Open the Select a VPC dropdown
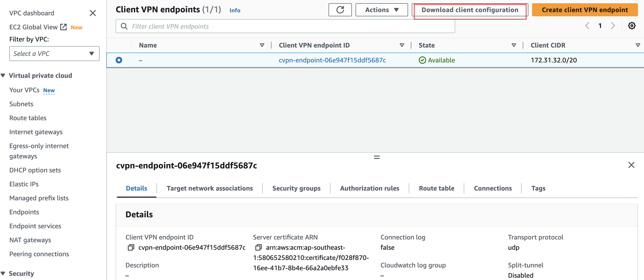Image resolution: width=644 pixels, height=280 pixels. (54, 53)
